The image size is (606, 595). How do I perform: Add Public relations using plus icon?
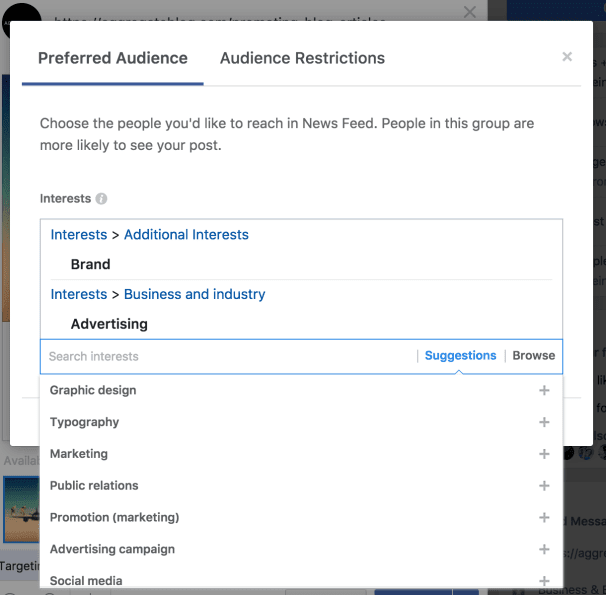[544, 485]
